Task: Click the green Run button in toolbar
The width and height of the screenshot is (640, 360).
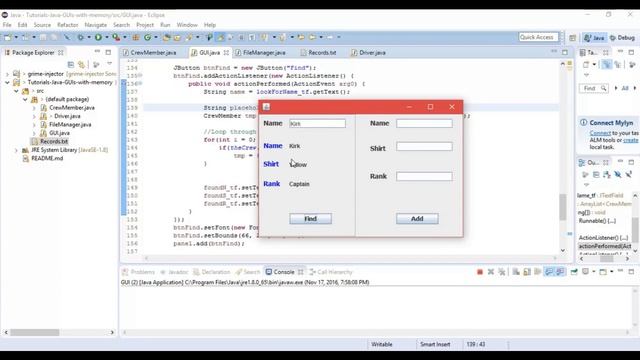Action: click(x=98, y=37)
